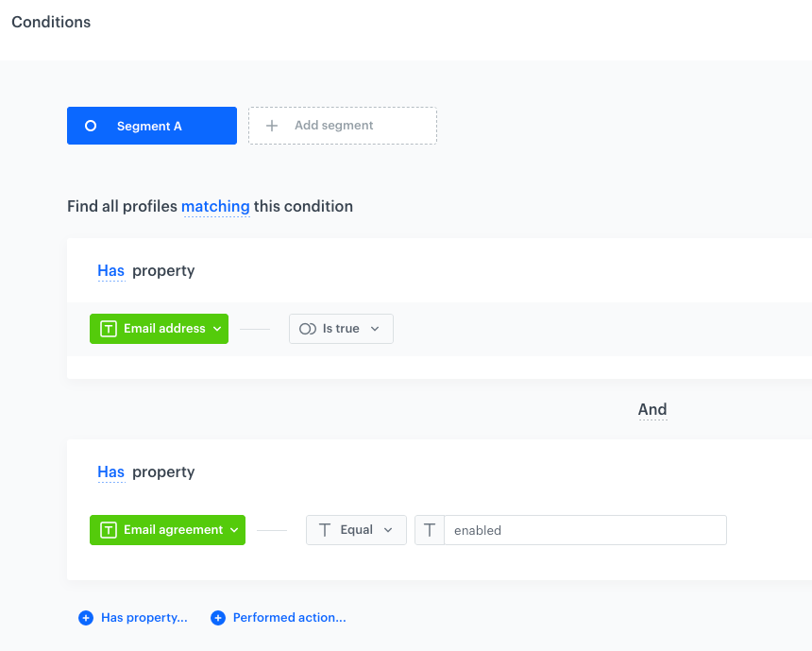Click the plus icon beside Add segment
Image resolution: width=812 pixels, height=651 pixels.
(x=272, y=126)
